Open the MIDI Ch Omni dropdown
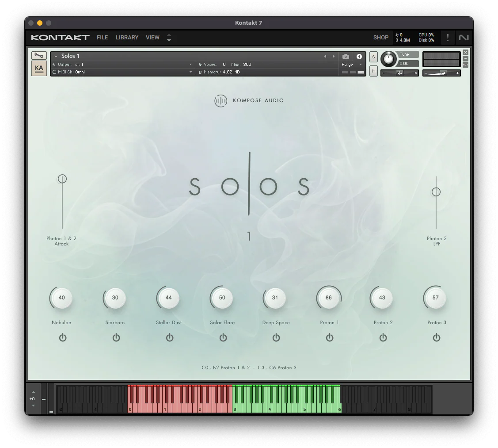This screenshot has width=498, height=448. click(x=124, y=71)
